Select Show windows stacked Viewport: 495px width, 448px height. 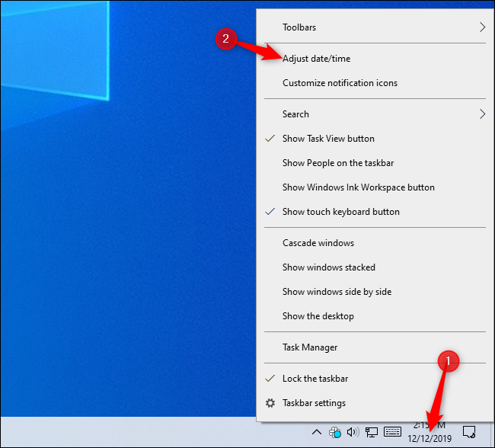tap(375, 267)
